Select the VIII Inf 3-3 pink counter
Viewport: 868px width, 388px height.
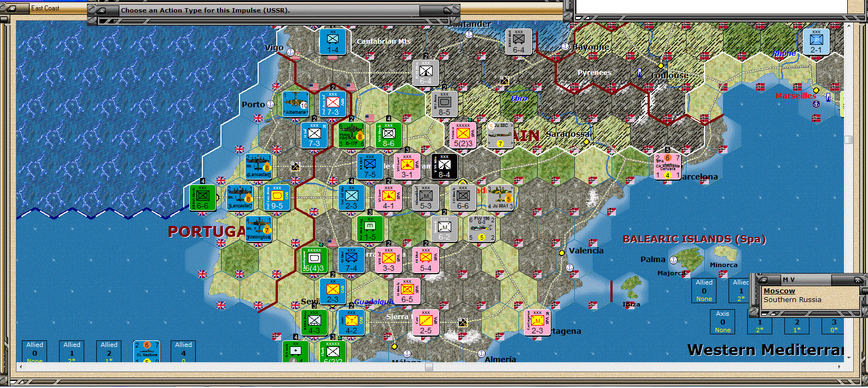388,260
